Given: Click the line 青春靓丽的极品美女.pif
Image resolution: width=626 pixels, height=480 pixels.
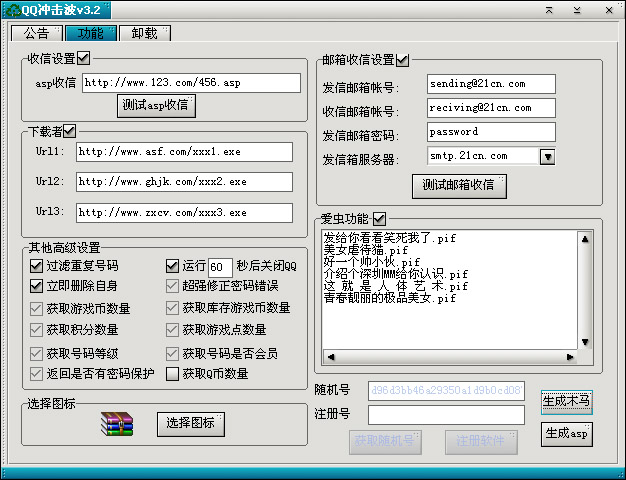Looking at the screenshot, I should point(390,298).
